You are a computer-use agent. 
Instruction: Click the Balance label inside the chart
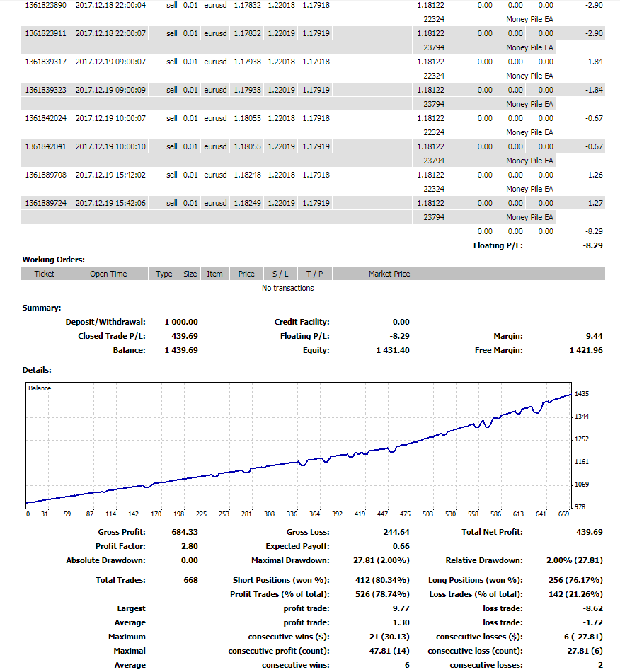coord(40,388)
